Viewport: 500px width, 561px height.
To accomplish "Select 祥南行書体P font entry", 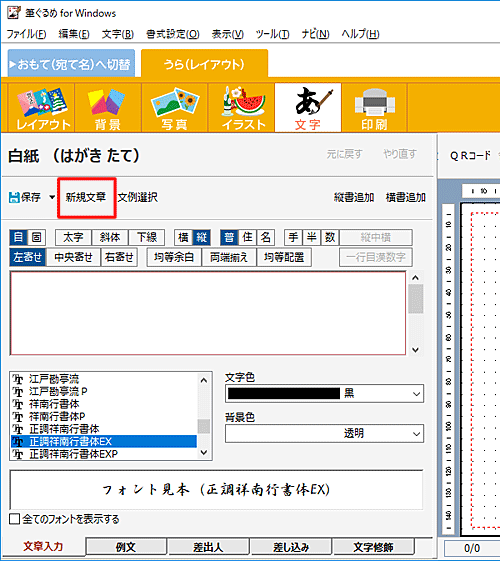I will 104,416.
